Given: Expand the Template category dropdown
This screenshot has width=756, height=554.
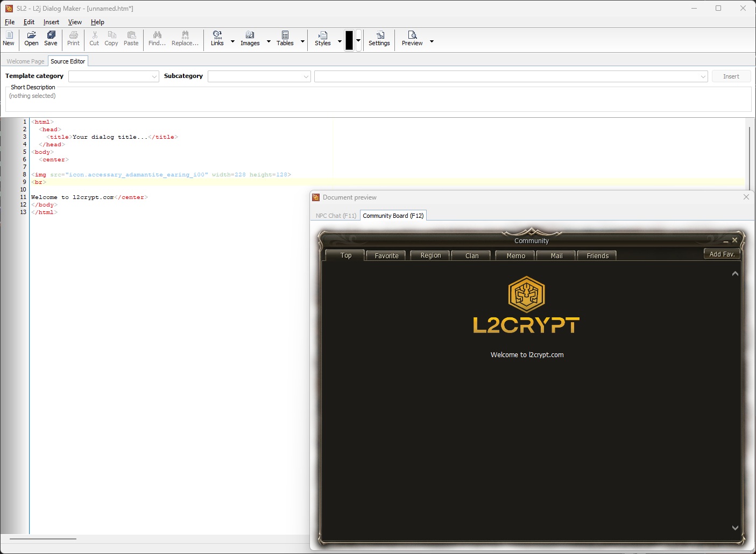Looking at the screenshot, I should (154, 77).
